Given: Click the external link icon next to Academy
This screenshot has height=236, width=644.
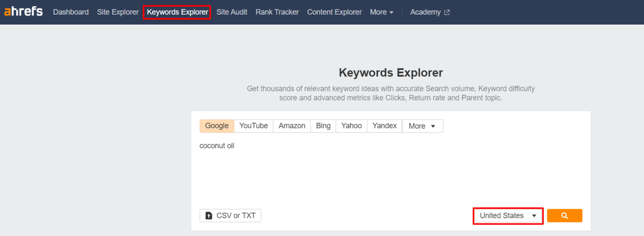Looking at the screenshot, I should [447, 12].
